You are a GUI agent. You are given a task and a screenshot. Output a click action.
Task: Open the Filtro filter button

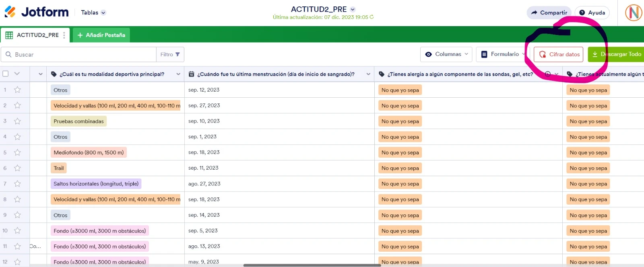tap(170, 54)
